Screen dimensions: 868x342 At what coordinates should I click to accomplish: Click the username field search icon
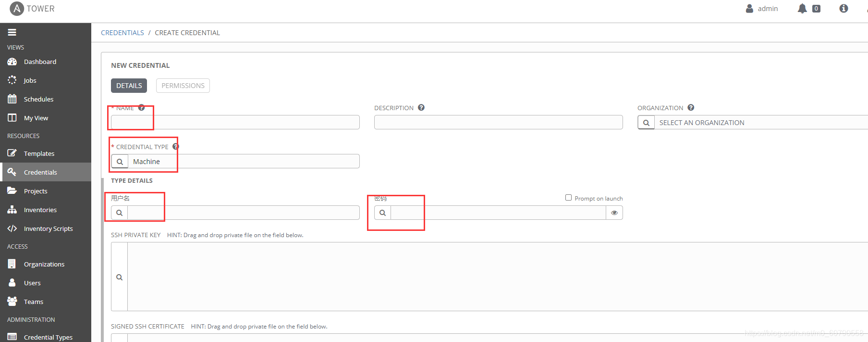[x=120, y=213]
